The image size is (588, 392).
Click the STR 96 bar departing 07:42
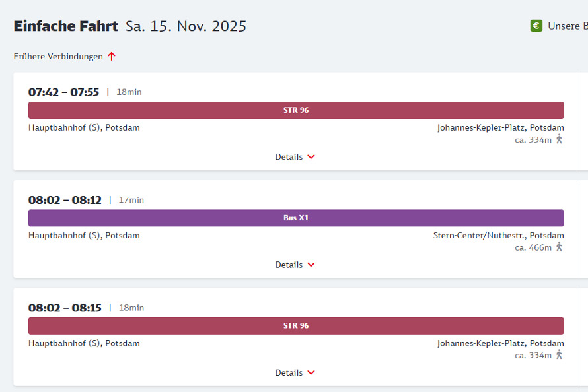[296, 110]
